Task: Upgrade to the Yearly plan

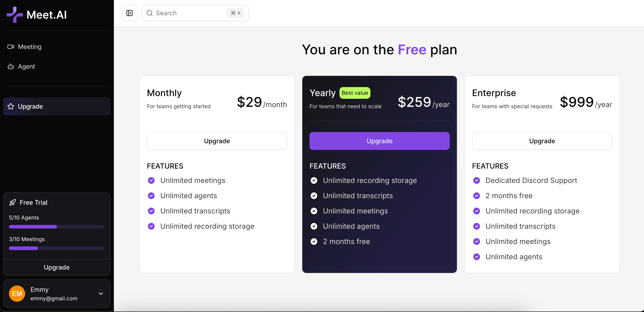Action: (379, 141)
